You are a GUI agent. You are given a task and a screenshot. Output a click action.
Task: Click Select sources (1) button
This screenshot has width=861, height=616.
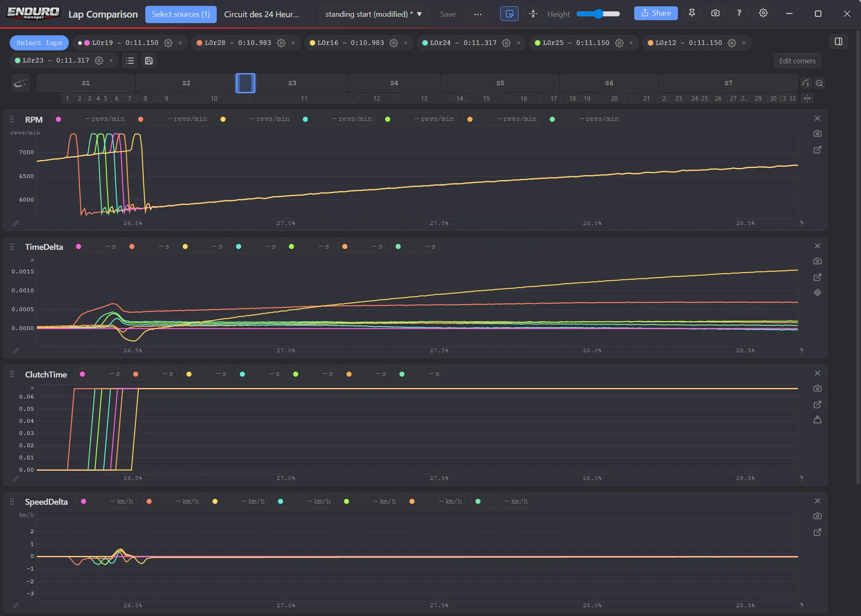point(181,14)
